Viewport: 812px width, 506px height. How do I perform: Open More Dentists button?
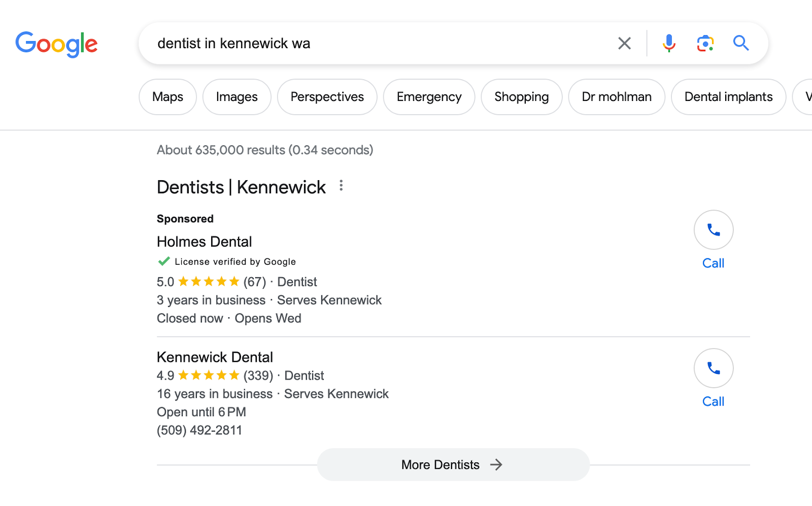453,464
